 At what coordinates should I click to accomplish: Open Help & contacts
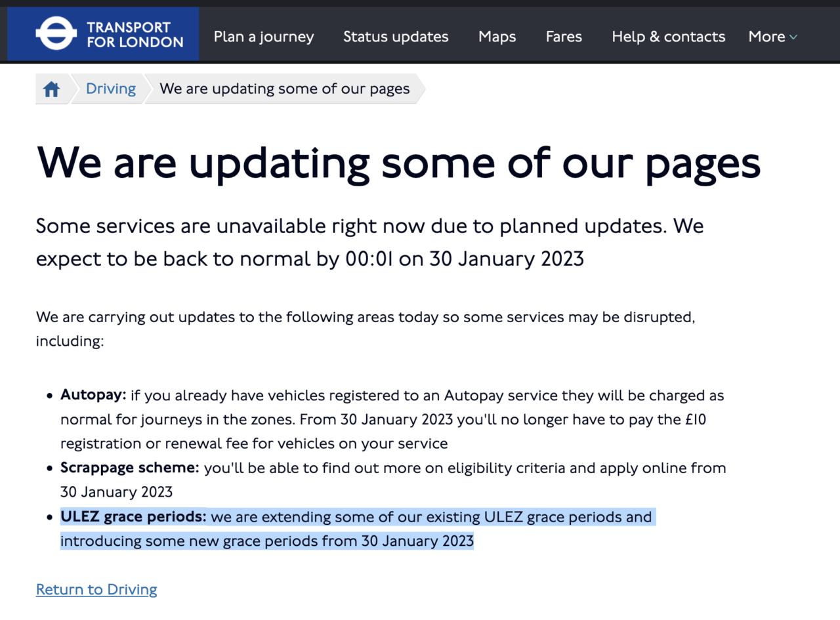click(x=668, y=37)
